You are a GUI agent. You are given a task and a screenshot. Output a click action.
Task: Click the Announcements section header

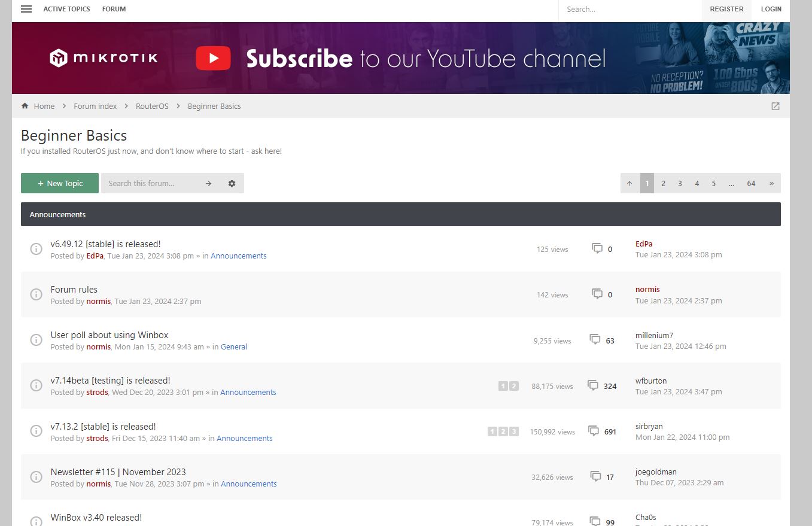click(401, 214)
